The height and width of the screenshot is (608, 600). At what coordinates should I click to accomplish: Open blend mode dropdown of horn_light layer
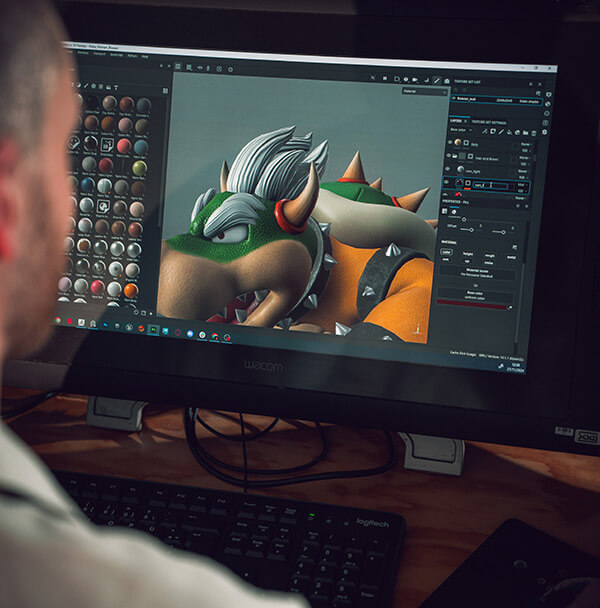tap(522, 171)
